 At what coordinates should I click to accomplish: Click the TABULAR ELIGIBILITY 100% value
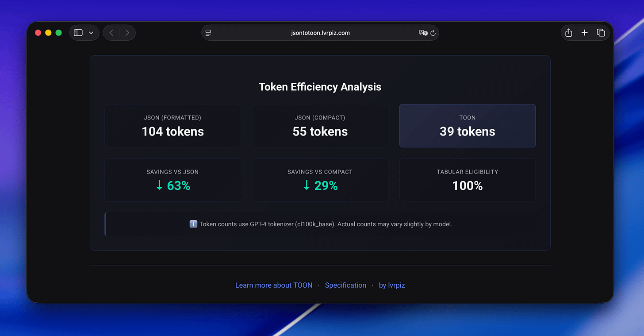[468, 186]
